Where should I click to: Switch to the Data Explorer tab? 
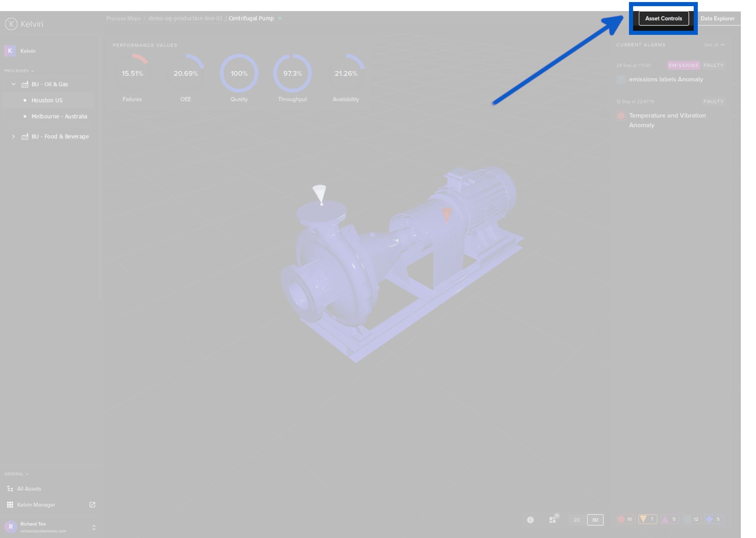[718, 18]
